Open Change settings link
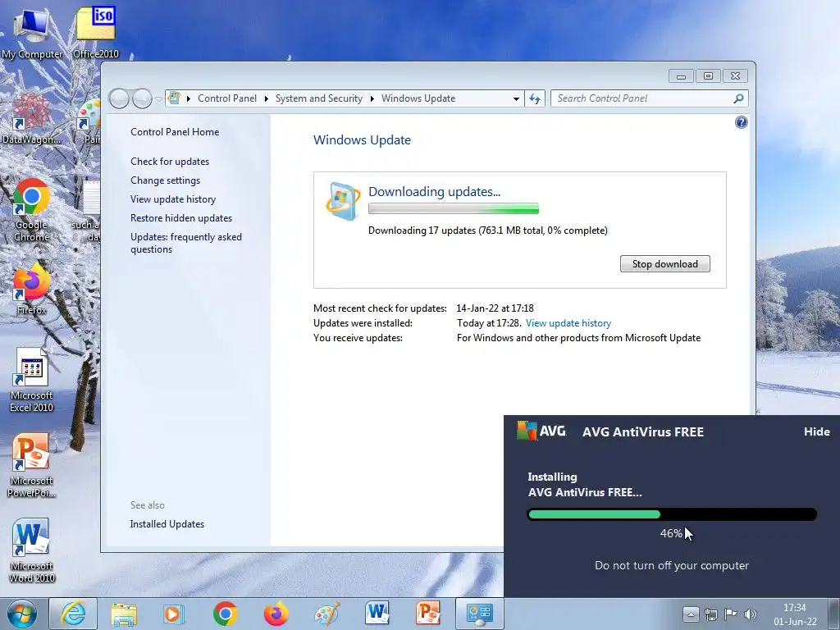Image resolution: width=840 pixels, height=630 pixels. tap(165, 180)
